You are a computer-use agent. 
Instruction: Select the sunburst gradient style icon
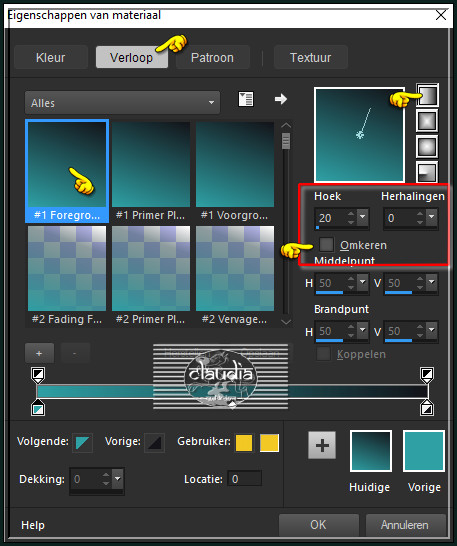[427, 147]
